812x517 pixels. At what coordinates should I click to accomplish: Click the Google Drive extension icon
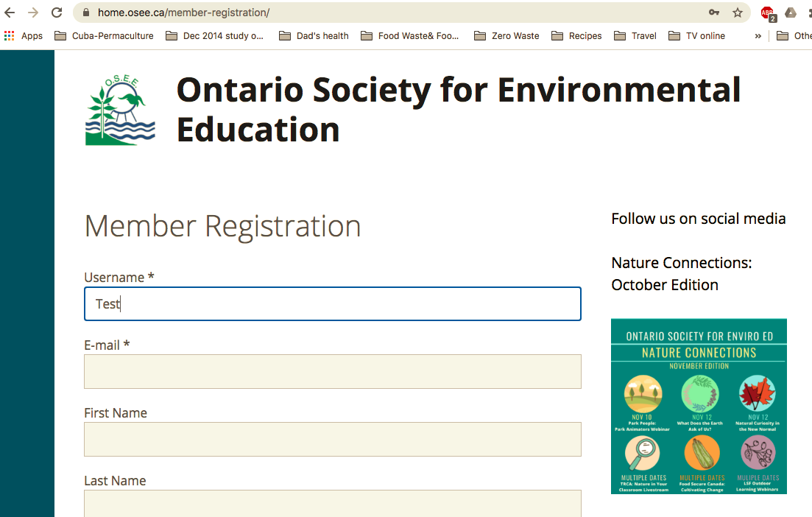(x=790, y=13)
